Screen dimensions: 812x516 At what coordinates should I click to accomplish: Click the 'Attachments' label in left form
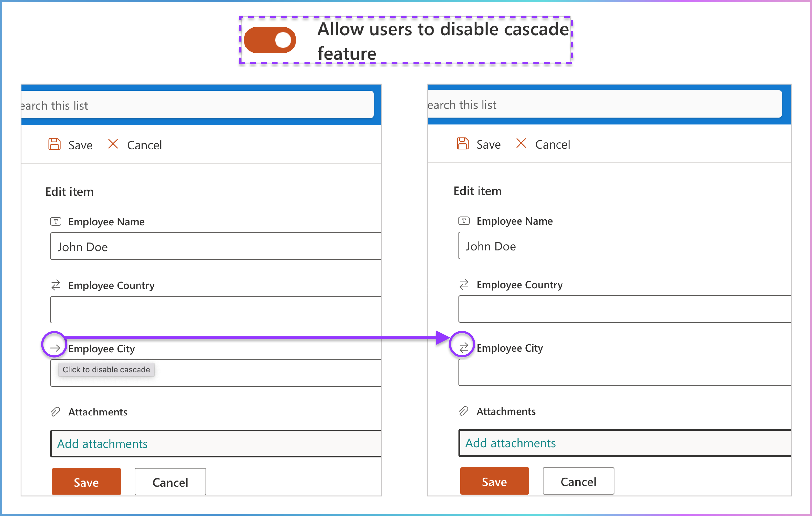pos(98,412)
